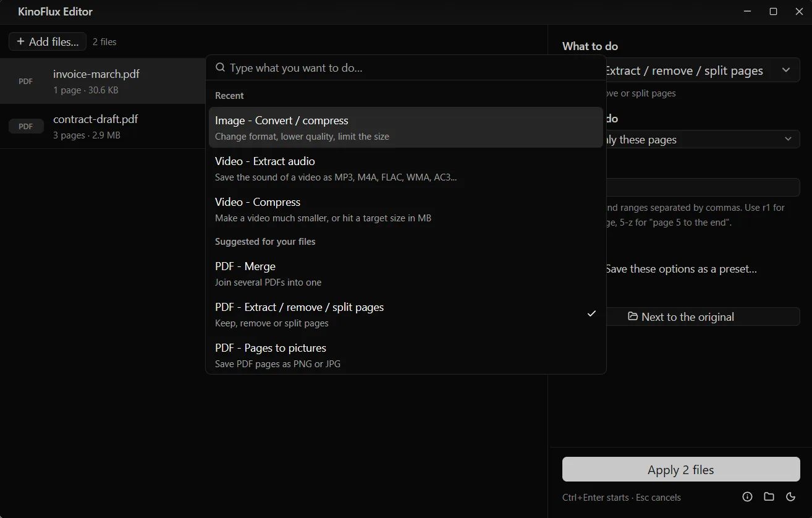Click the Add files button
This screenshot has width=812, height=518.
coord(48,41)
